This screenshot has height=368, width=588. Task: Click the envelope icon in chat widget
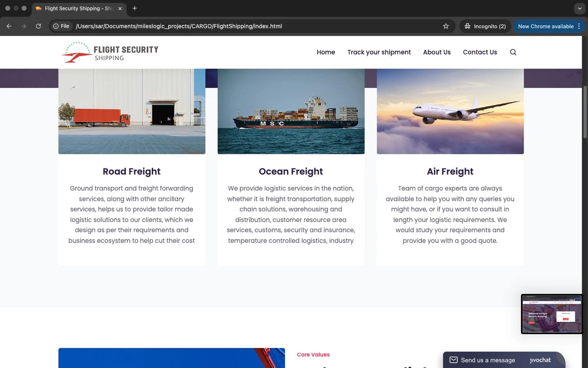coord(453,360)
